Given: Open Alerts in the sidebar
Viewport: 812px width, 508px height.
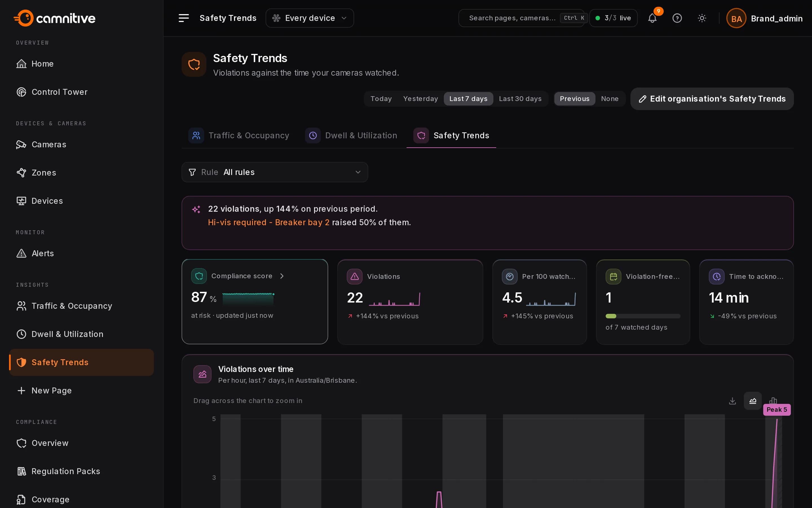Looking at the screenshot, I should click(x=81, y=253).
